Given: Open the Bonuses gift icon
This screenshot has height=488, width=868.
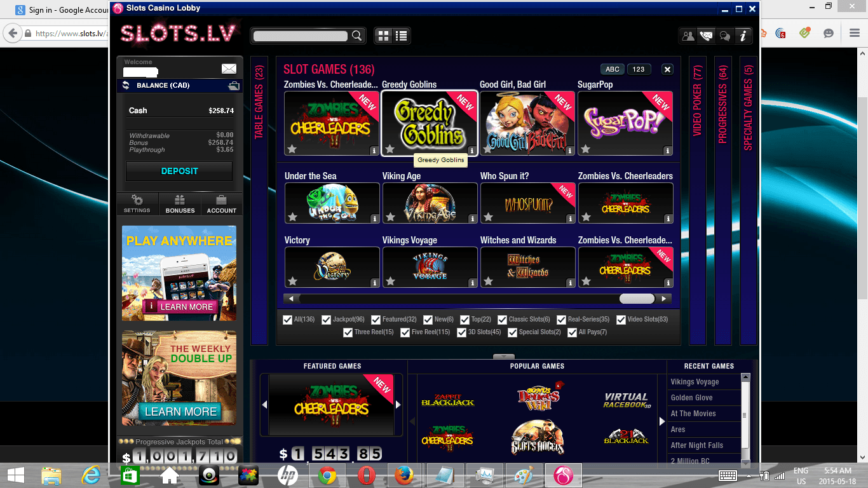Looking at the screenshot, I should (x=180, y=204).
